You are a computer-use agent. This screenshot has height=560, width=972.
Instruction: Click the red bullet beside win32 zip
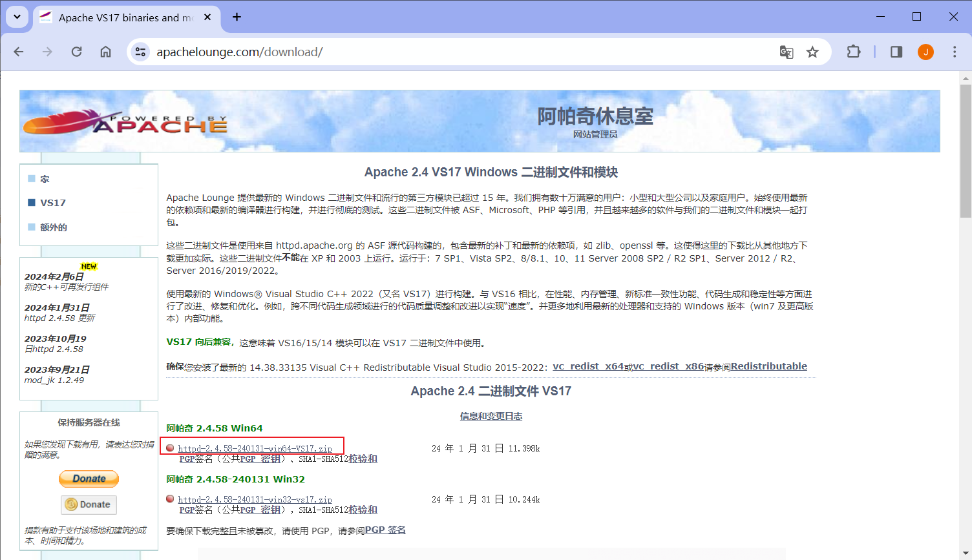(170, 499)
